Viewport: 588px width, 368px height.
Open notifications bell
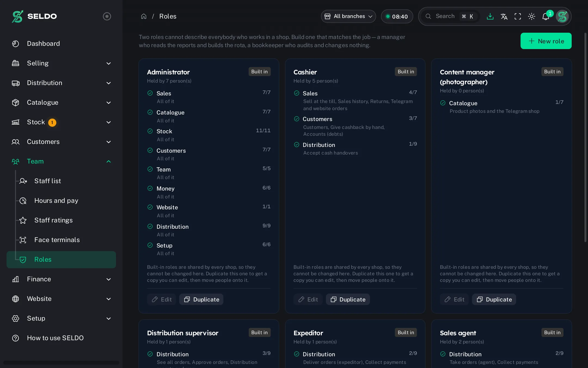click(546, 16)
